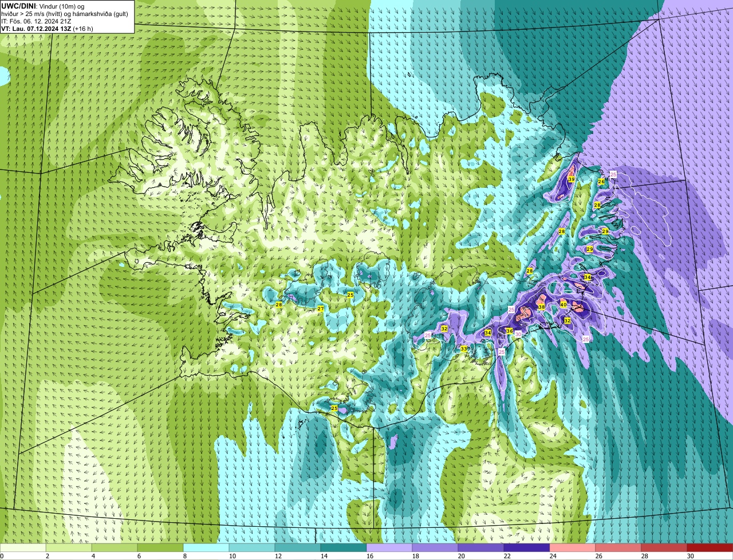The height and width of the screenshot is (560, 733).
Task: Click the yellow 40 max gust label
Action: tap(563, 305)
